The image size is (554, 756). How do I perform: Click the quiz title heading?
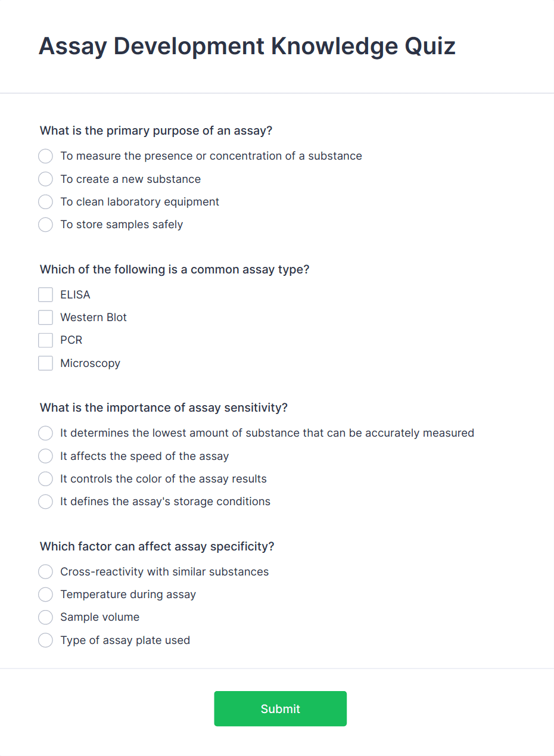(247, 46)
